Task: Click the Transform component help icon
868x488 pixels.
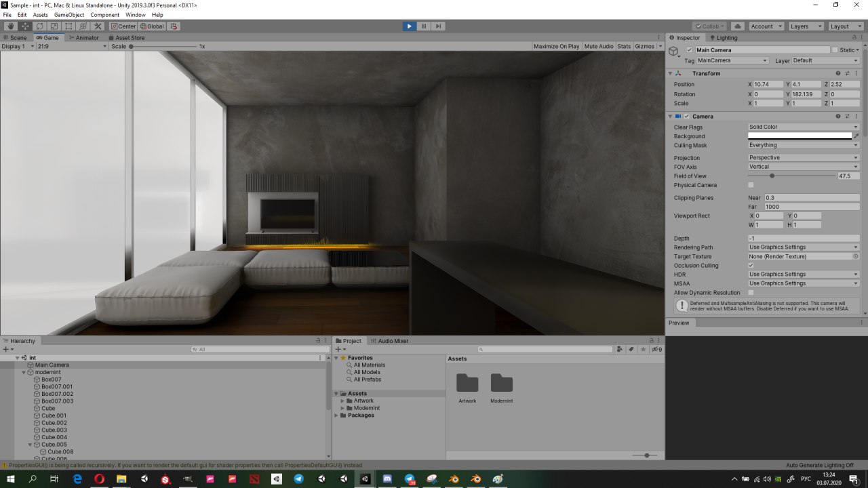Action: click(838, 73)
